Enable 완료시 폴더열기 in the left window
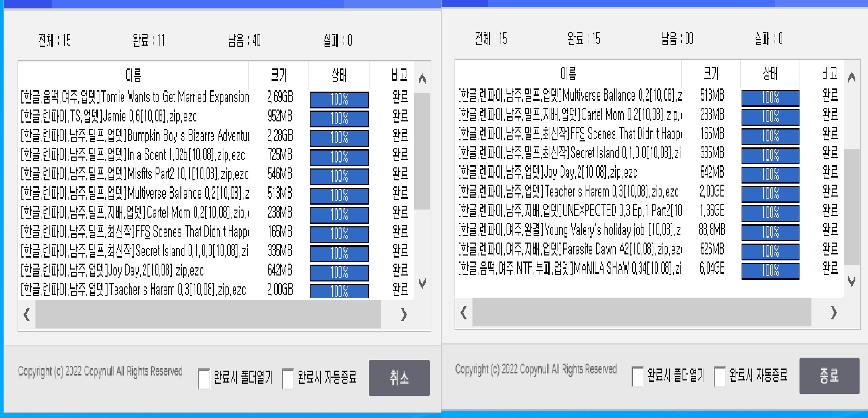 pyautogui.click(x=203, y=378)
